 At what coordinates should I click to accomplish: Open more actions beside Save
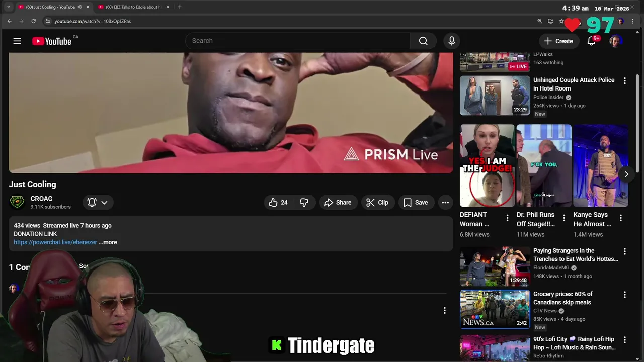[x=445, y=202]
